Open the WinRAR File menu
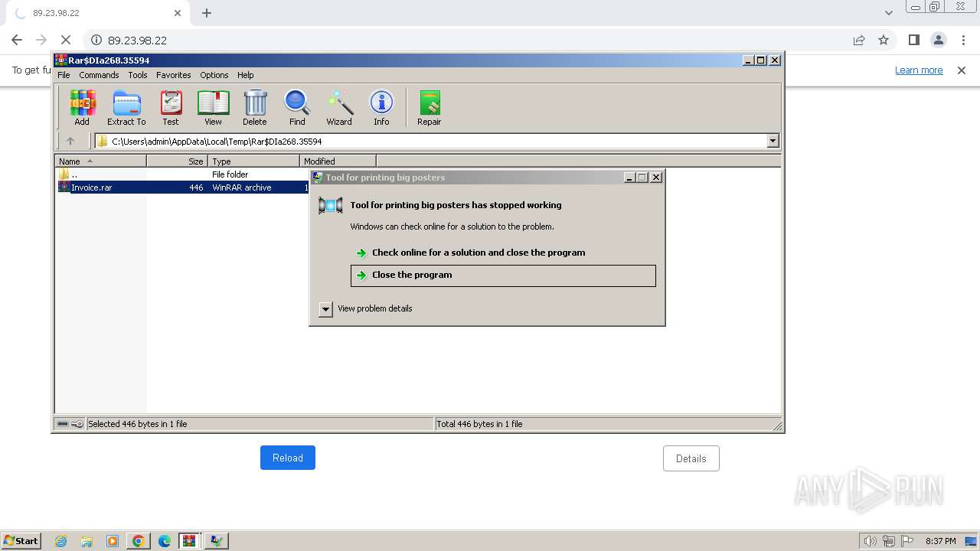Screen dimensions: 980x551 [64, 75]
